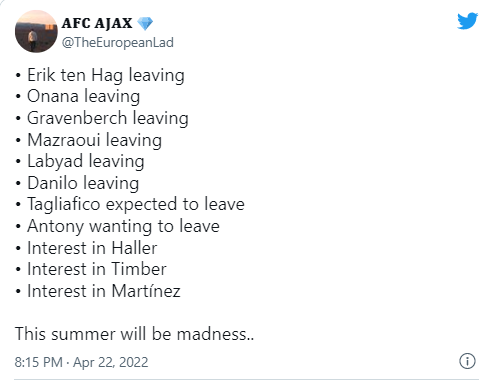Click the 'Mazraoui leaving' bullet text
The height and width of the screenshot is (386, 487).
point(94,140)
